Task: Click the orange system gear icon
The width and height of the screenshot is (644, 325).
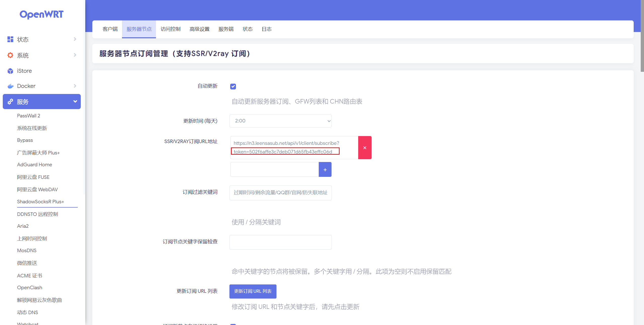Action: pyautogui.click(x=10, y=55)
